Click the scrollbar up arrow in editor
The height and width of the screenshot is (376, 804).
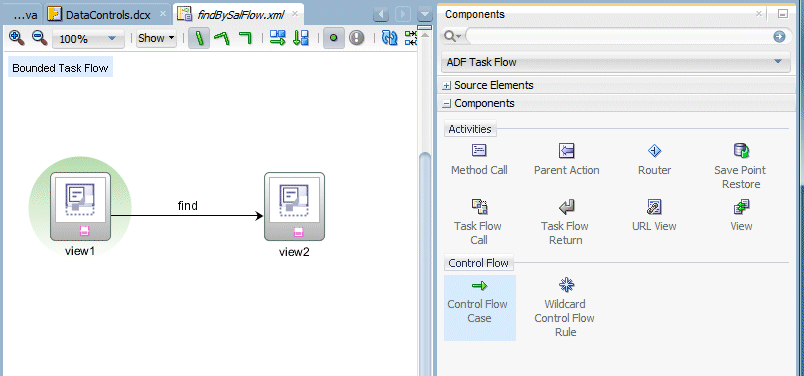(426, 36)
